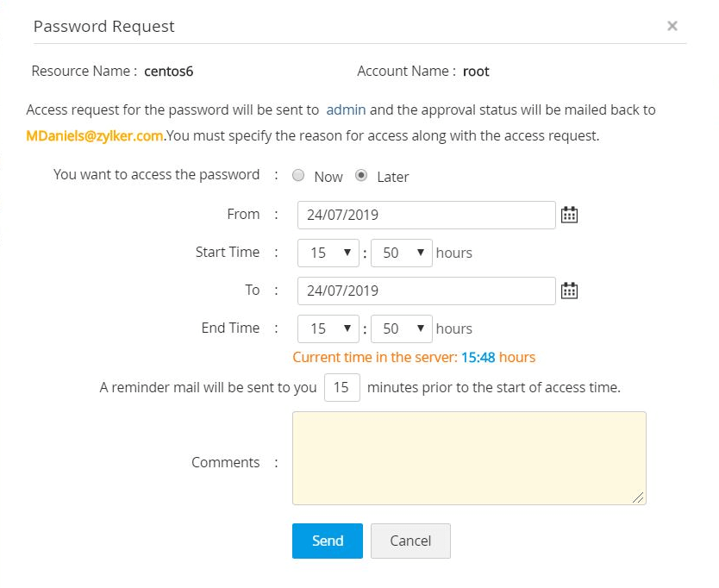Grab the Comments box resize handle
719x588 pixels.
(x=638, y=497)
